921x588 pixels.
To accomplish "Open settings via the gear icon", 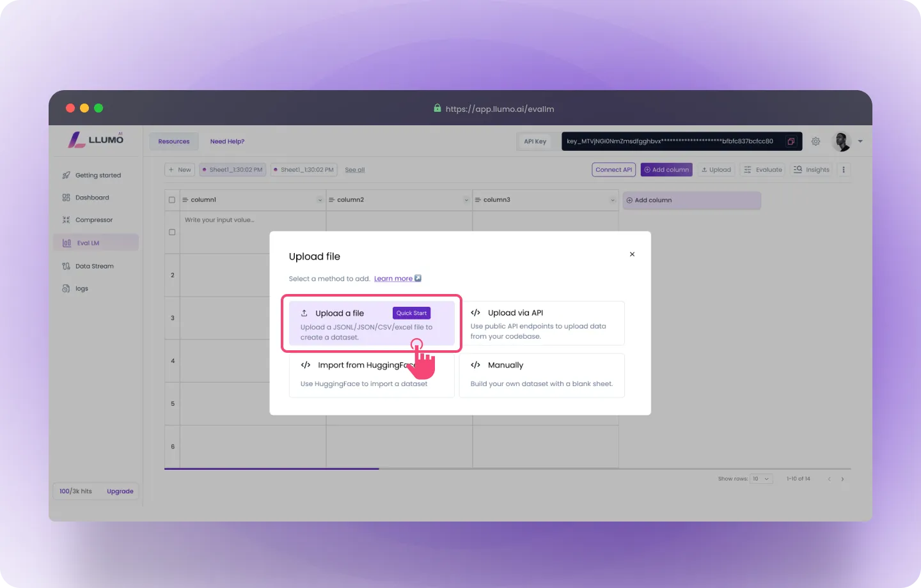I will tap(816, 141).
